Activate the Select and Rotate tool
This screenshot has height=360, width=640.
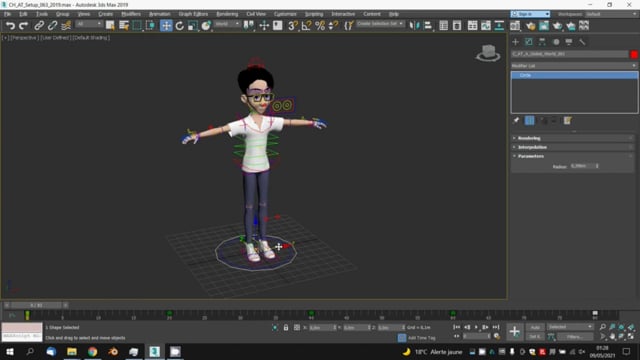180,26
